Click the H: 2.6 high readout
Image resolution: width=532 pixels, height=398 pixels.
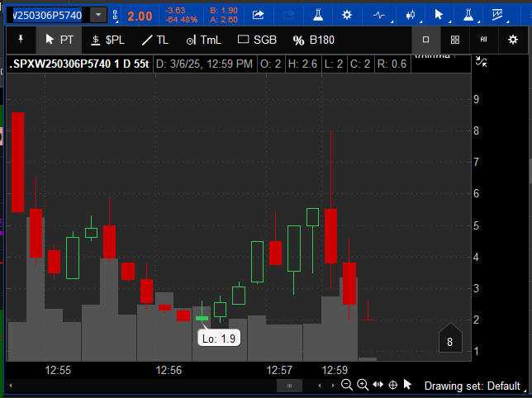click(302, 64)
